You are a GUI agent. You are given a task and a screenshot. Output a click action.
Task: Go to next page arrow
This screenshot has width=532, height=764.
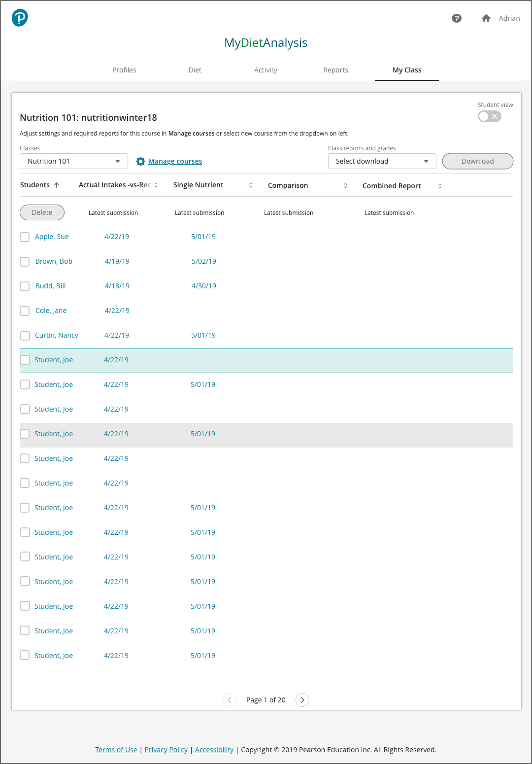click(302, 700)
